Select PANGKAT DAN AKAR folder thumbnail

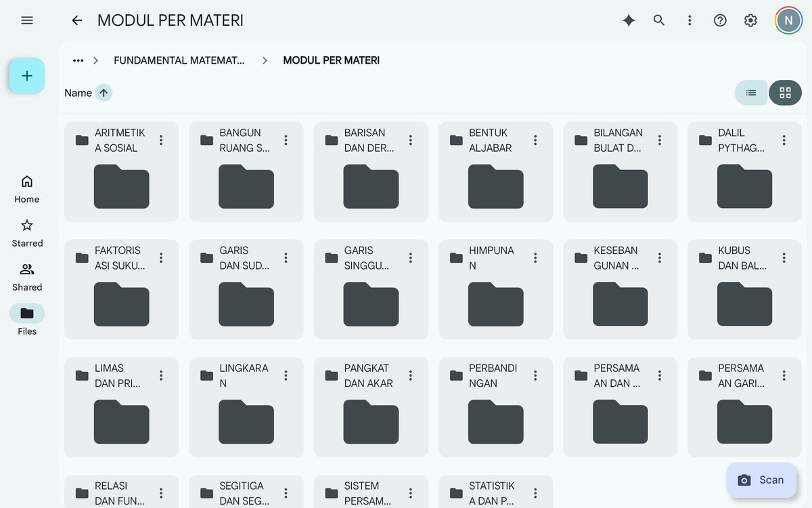(x=371, y=422)
